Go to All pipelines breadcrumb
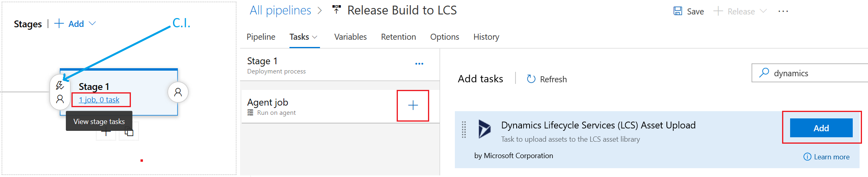 (280, 10)
